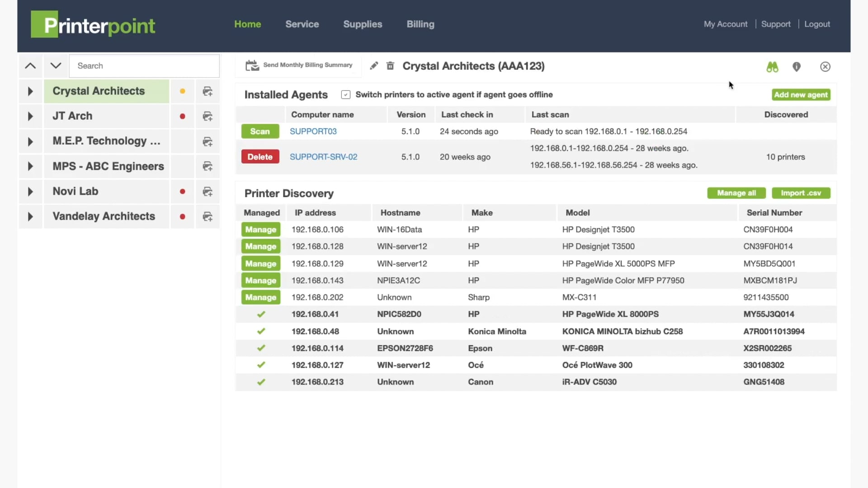Open the Service menu
This screenshot has height=488, width=868.
pos(302,24)
